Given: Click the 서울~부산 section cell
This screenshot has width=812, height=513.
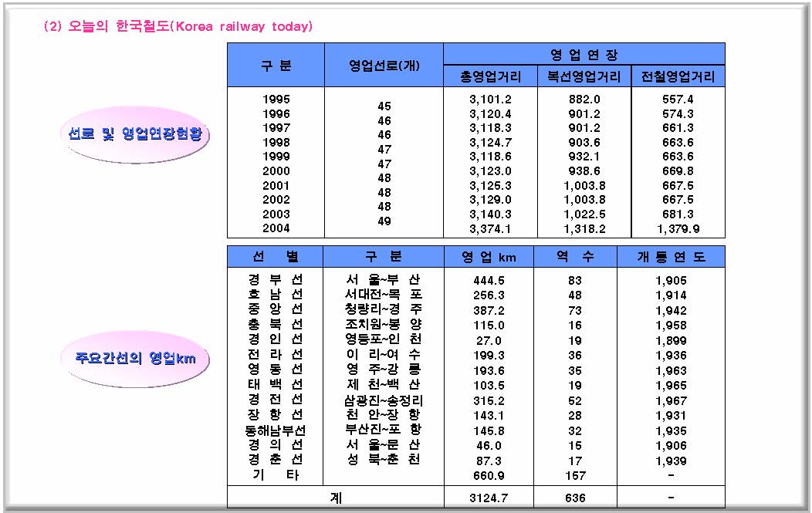Looking at the screenshot, I should pyautogui.click(x=384, y=280).
